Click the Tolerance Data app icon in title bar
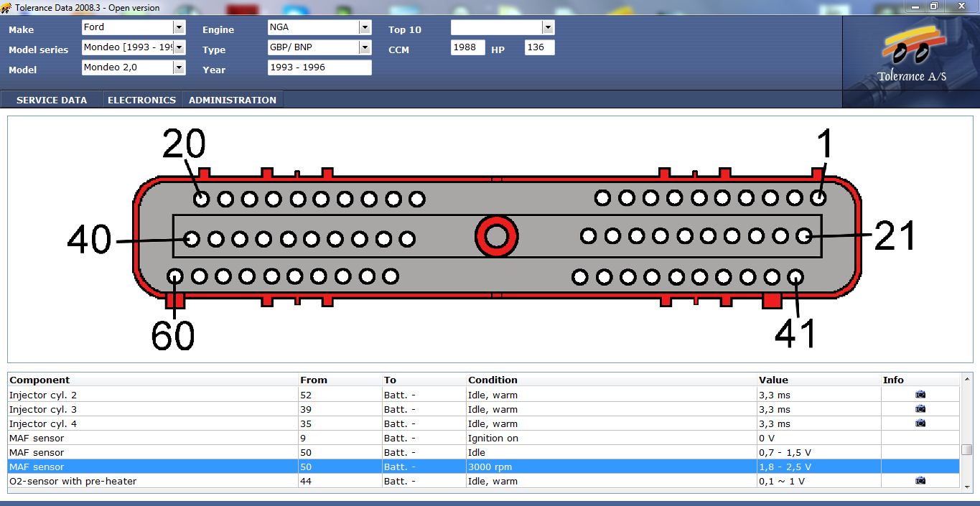980x506 pixels. 6,7
